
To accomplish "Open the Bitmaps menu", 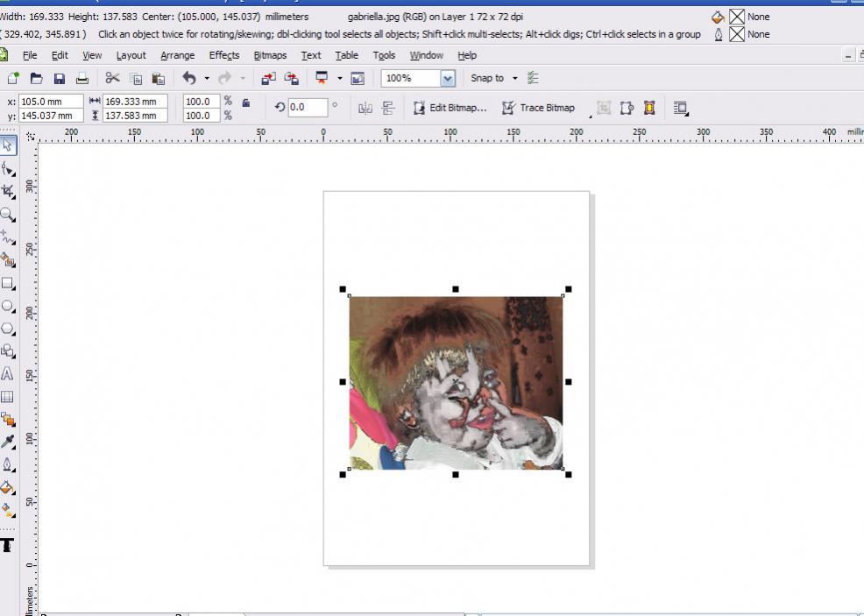I will (x=270, y=56).
